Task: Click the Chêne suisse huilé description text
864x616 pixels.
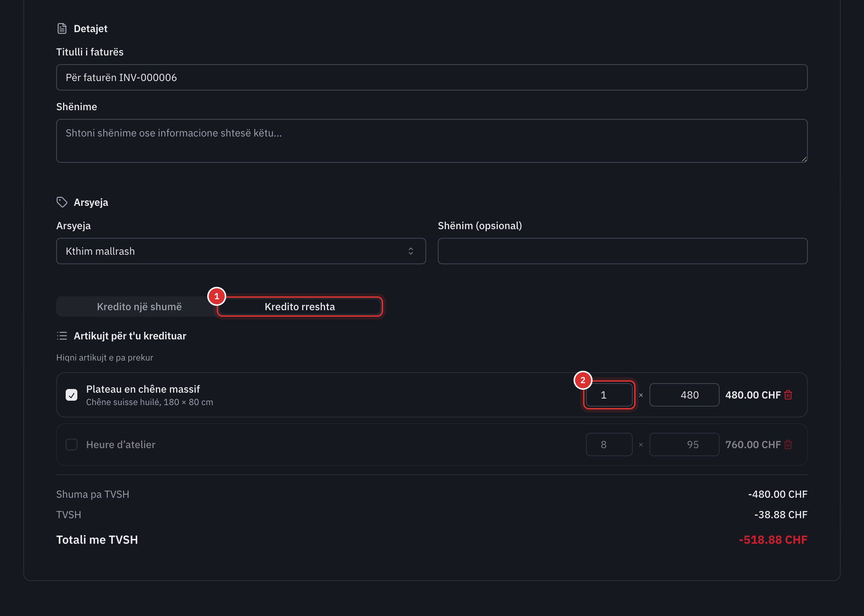Action: click(x=150, y=402)
